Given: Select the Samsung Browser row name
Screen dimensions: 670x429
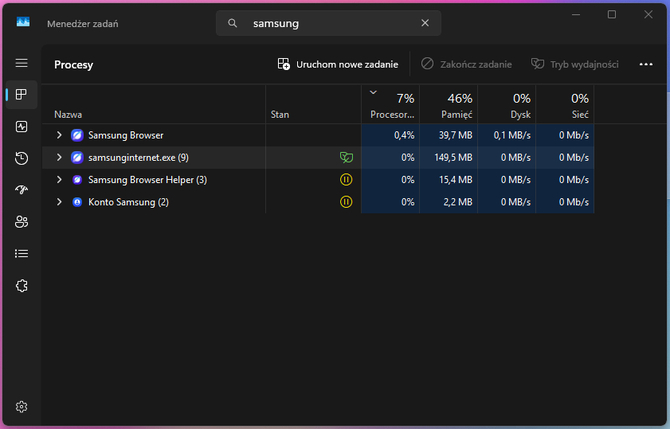Looking at the screenshot, I should pyautogui.click(x=126, y=135).
